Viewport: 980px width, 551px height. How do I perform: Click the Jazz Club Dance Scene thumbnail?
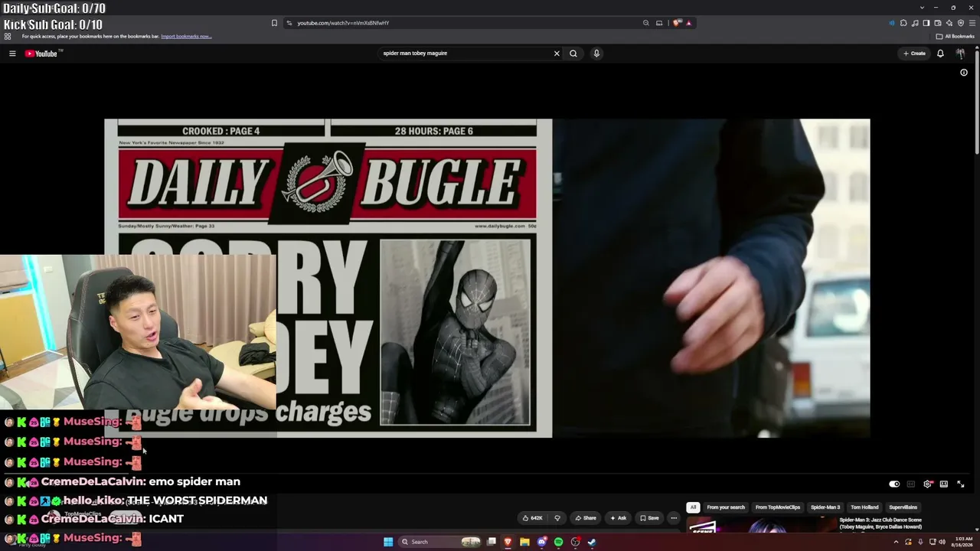[761, 525]
